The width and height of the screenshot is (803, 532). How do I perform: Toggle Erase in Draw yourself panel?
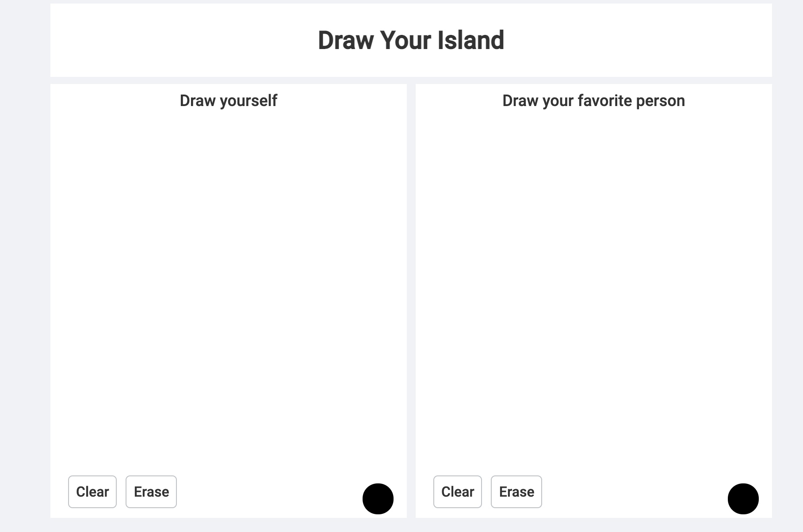pos(151,492)
